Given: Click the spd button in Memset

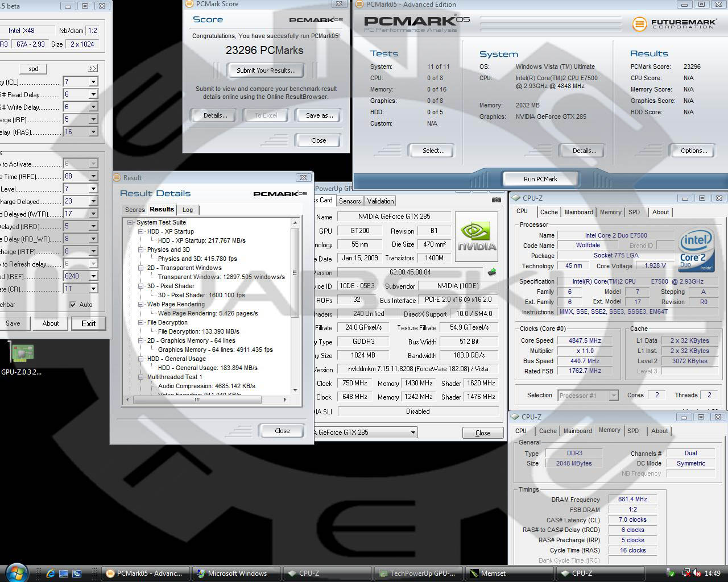Looking at the screenshot, I should coord(34,69).
